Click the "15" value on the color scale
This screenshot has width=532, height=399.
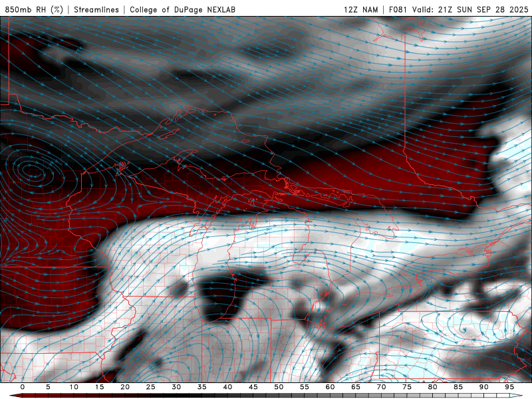point(99,387)
